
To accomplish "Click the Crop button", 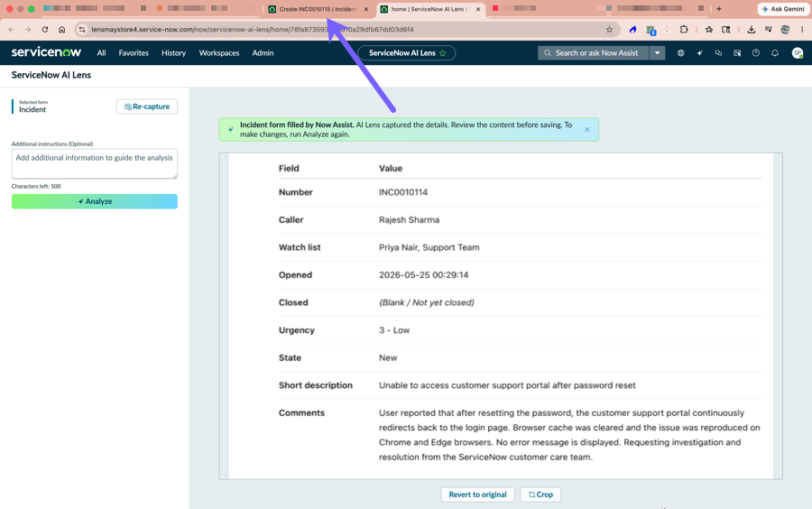I will pyautogui.click(x=540, y=495).
